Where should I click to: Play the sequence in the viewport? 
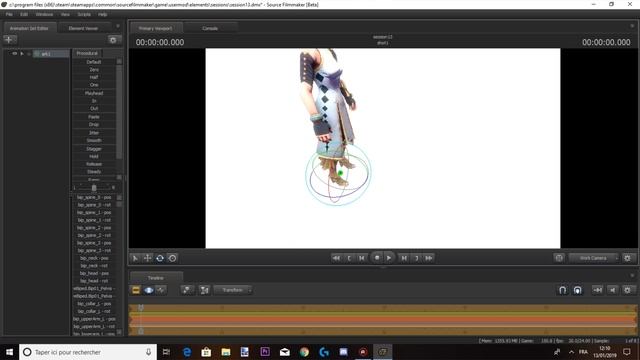tap(389, 258)
